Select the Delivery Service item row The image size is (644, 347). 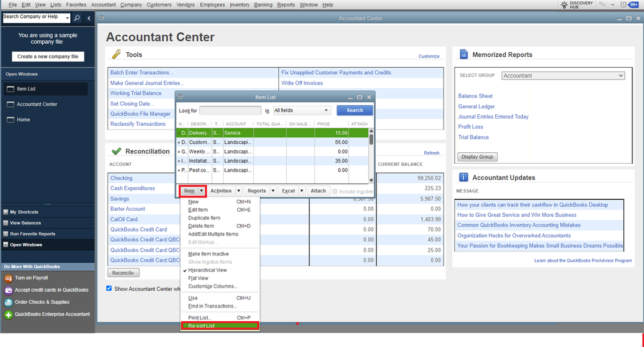[272, 133]
